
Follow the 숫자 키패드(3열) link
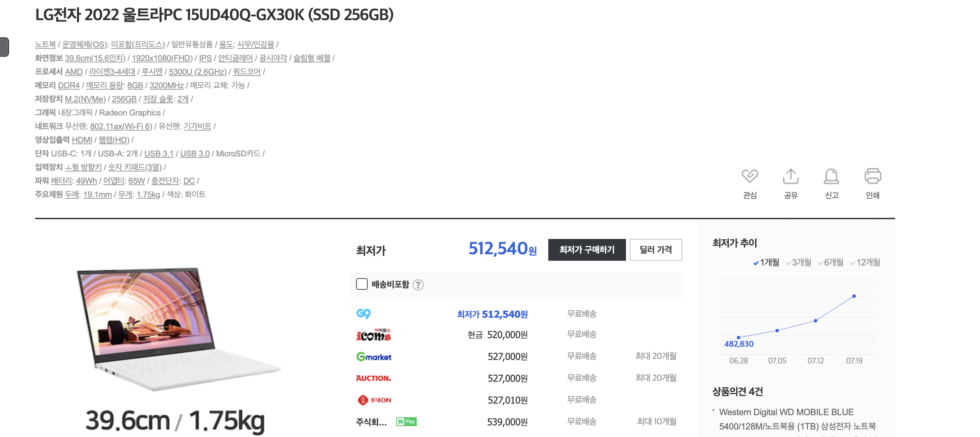click(x=135, y=167)
